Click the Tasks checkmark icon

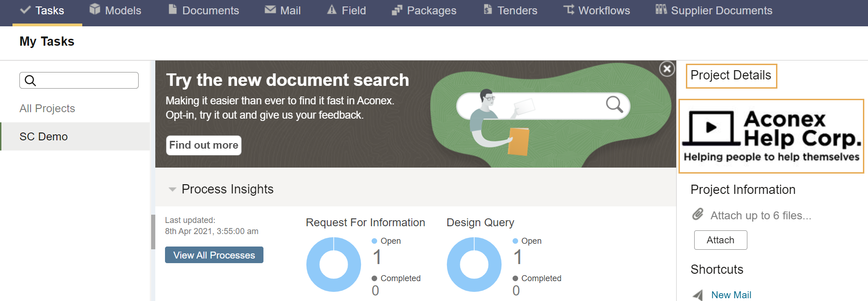[25, 10]
